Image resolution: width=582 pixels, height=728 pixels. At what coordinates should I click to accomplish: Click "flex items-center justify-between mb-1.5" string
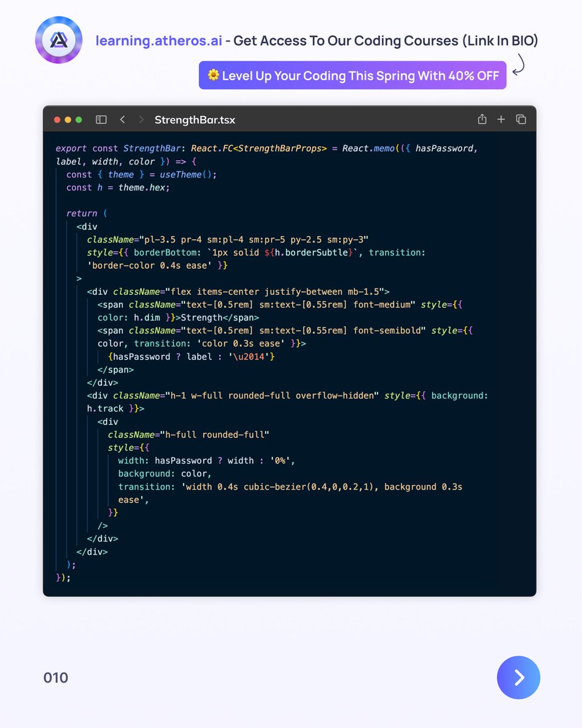[x=273, y=291]
